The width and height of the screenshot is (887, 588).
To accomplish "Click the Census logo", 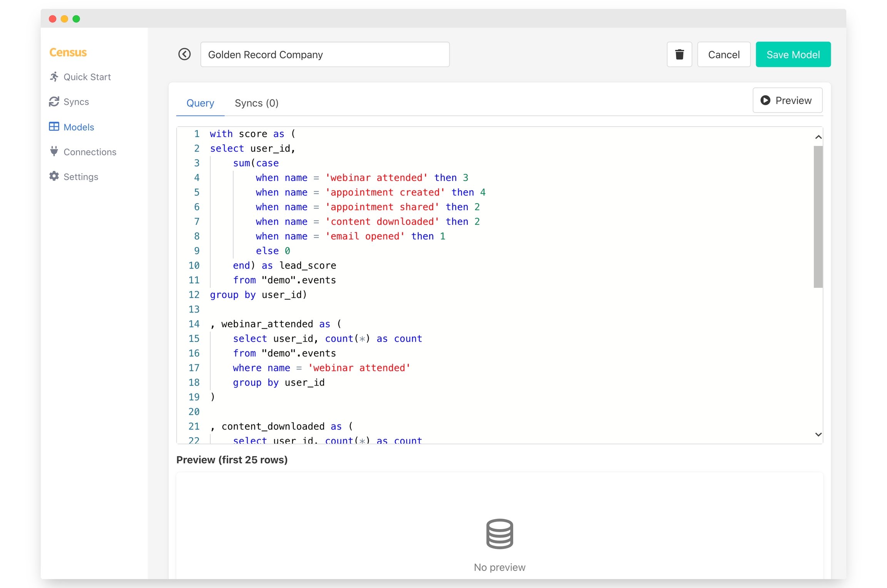I will coord(68,52).
